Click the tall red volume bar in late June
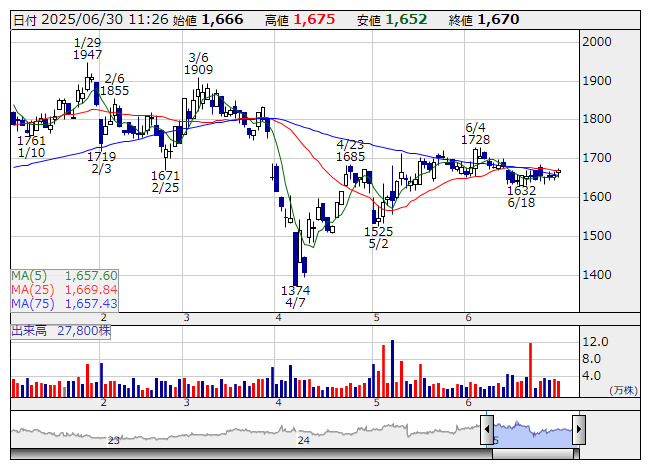The image size is (653, 470). tap(531, 370)
